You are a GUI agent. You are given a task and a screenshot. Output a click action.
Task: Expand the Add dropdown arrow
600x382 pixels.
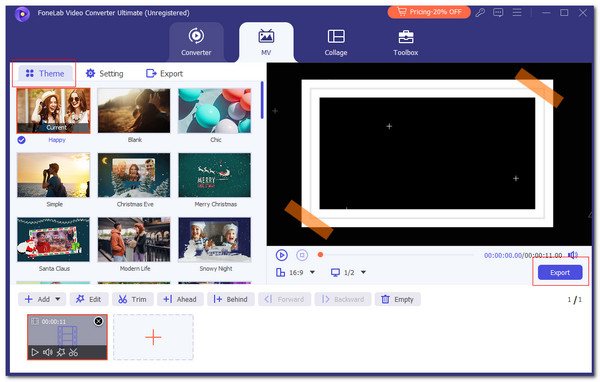pyautogui.click(x=58, y=299)
